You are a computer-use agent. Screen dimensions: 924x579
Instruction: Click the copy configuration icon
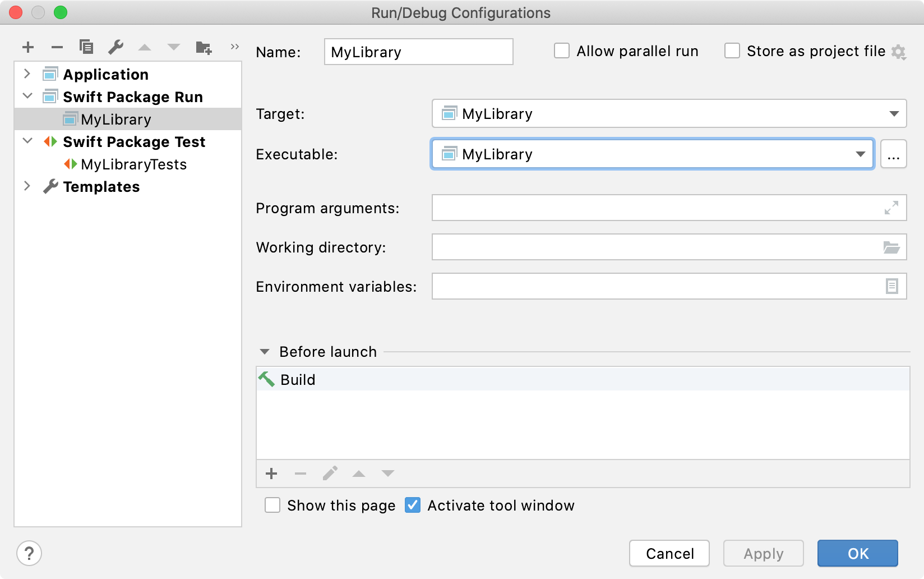86,47
